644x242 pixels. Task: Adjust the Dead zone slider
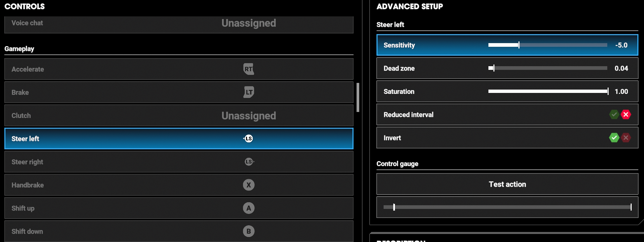click(548, 68)
